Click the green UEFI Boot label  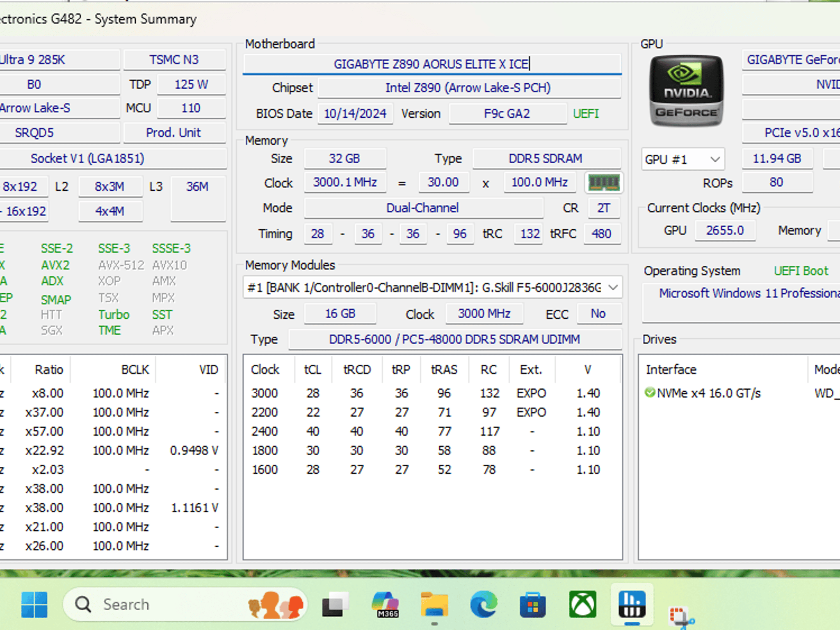pos(801,271)
